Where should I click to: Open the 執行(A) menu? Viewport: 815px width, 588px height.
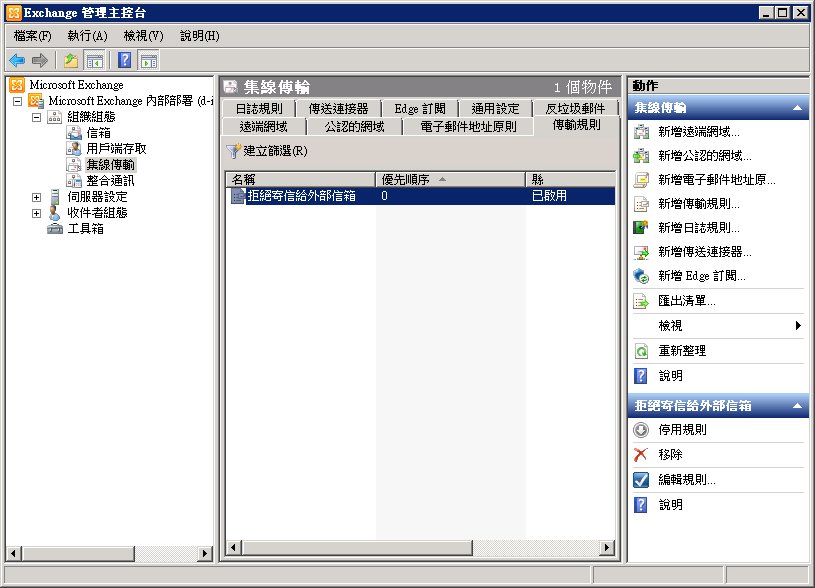87,36
